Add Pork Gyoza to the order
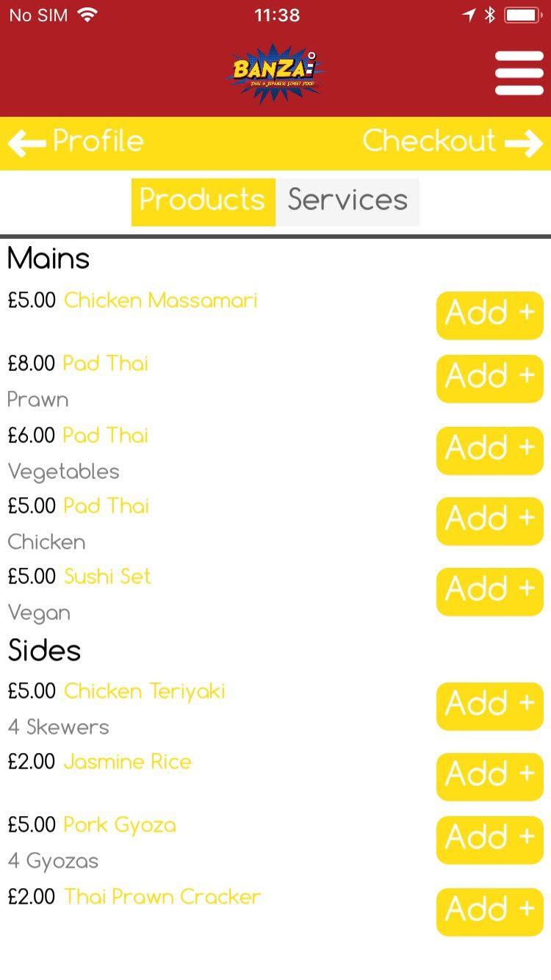551x980 pixels. (x=489, y=840)
